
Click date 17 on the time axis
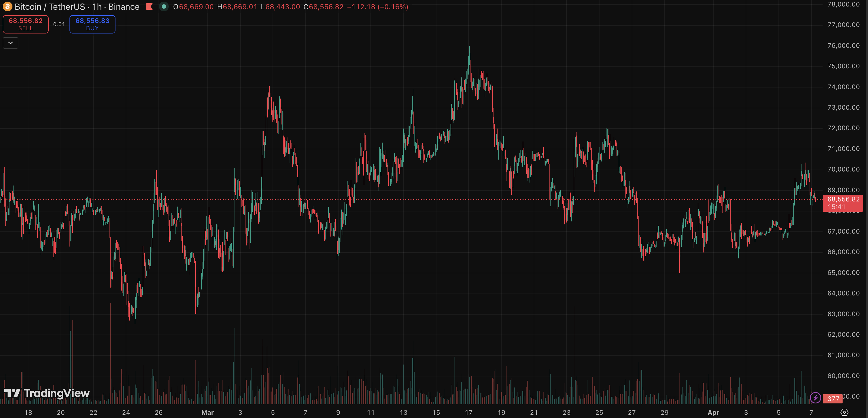[x=469, y=412]
